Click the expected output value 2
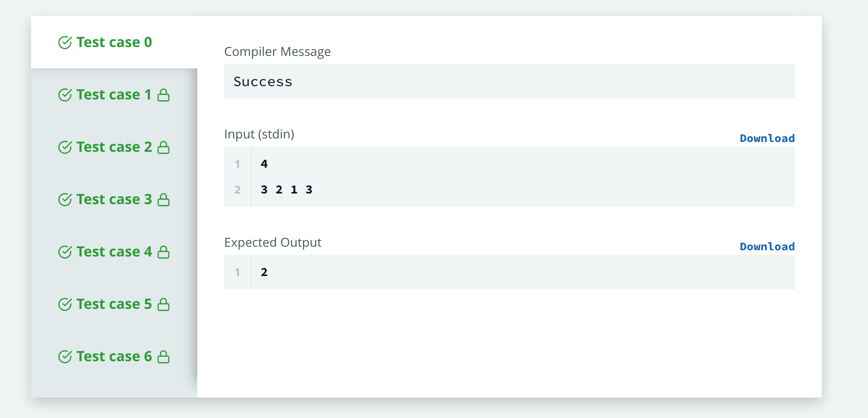 click(x=264, y=272)
